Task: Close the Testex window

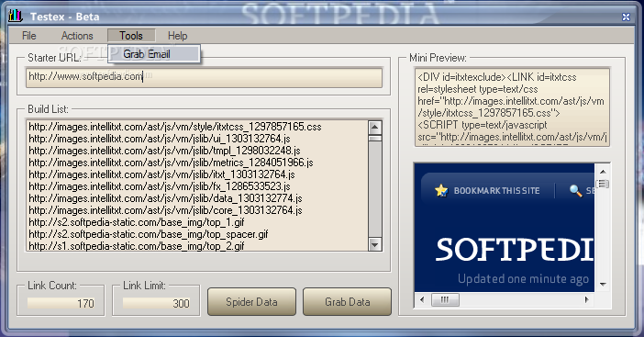Action: pos(626,17)
